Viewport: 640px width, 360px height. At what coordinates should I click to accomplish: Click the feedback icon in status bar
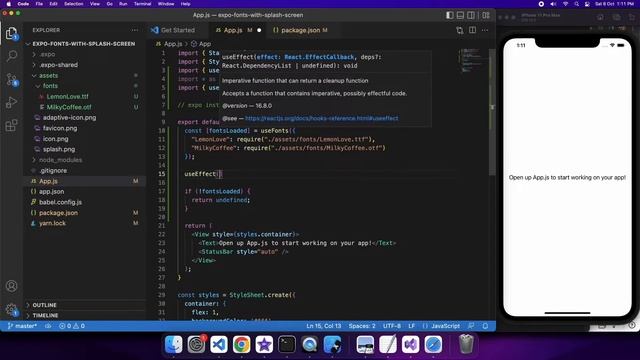click(x=471, y=326)
